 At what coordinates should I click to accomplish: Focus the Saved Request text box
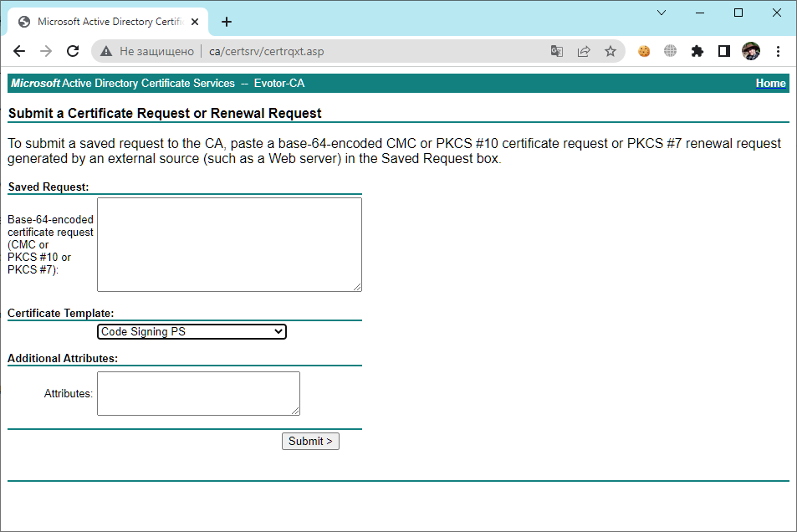point(229,244)
